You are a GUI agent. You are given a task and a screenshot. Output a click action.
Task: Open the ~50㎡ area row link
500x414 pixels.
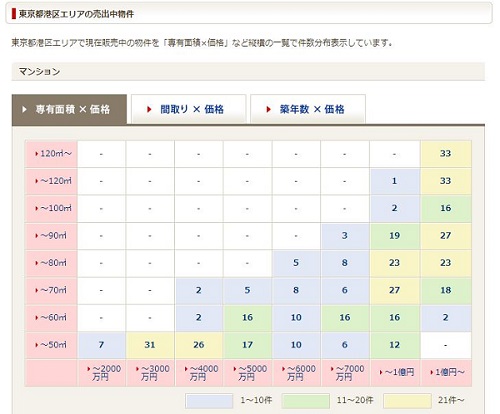(x=51, y=345)
